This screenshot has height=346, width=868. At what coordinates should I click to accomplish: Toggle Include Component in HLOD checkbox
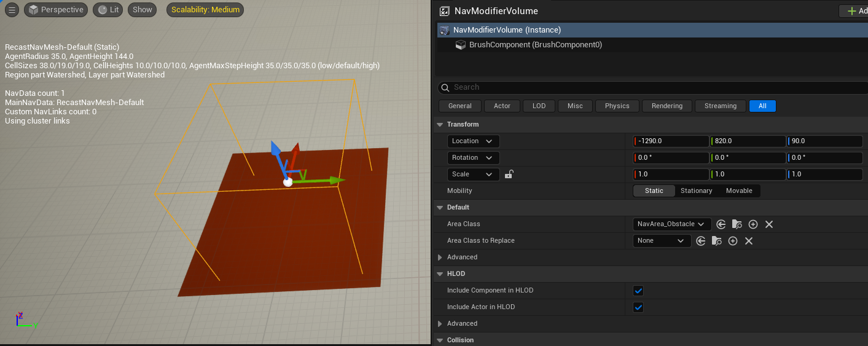[638, 291]
